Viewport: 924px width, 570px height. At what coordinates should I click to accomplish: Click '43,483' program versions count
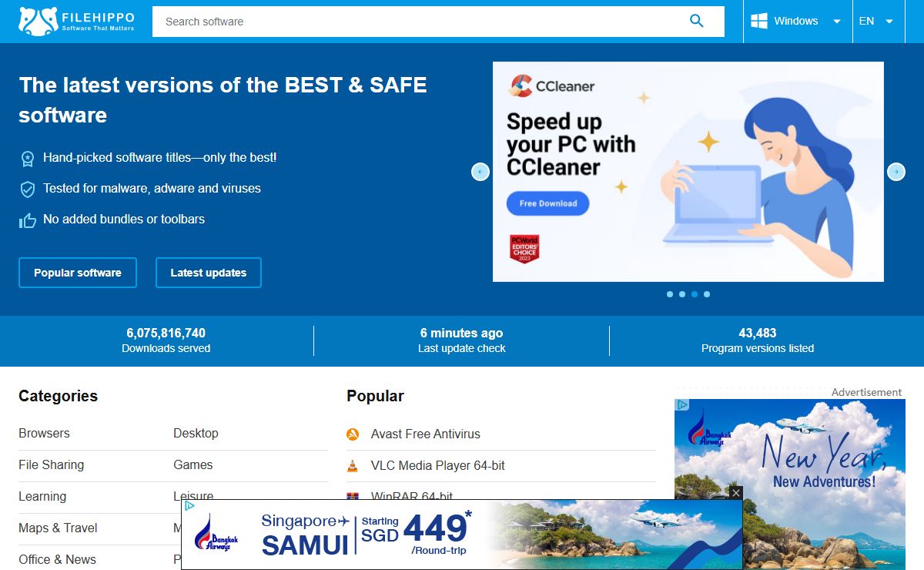coord(758,333)
